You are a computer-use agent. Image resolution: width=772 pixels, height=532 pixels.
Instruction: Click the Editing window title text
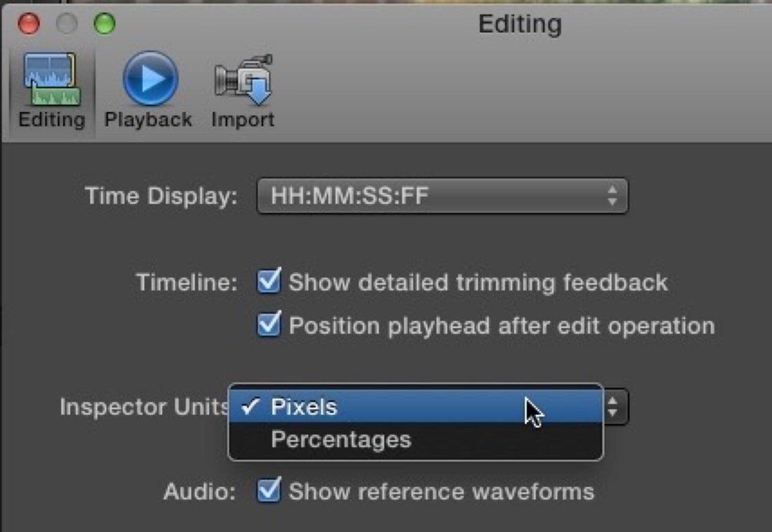click(x=520, y=23)
